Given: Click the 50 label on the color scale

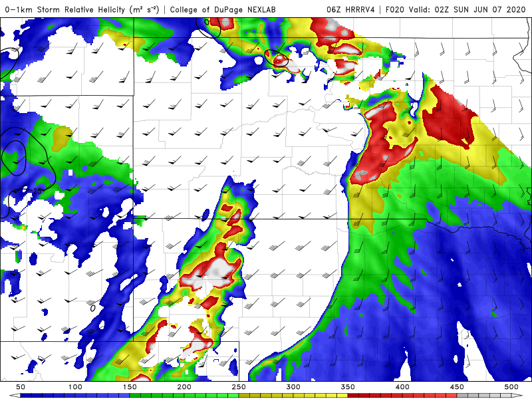Looking at the screenshot, I should [21, 387].
